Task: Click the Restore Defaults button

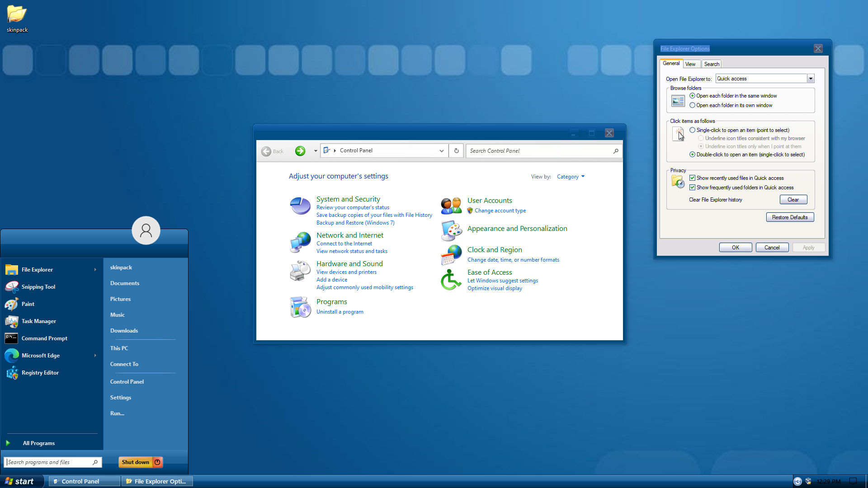Action: coord(789,217)
